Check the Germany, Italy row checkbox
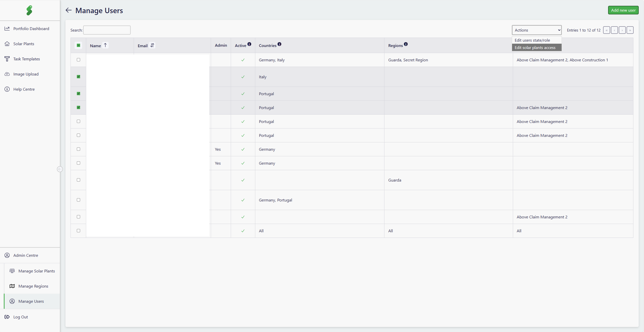 [x=78, y=60]
